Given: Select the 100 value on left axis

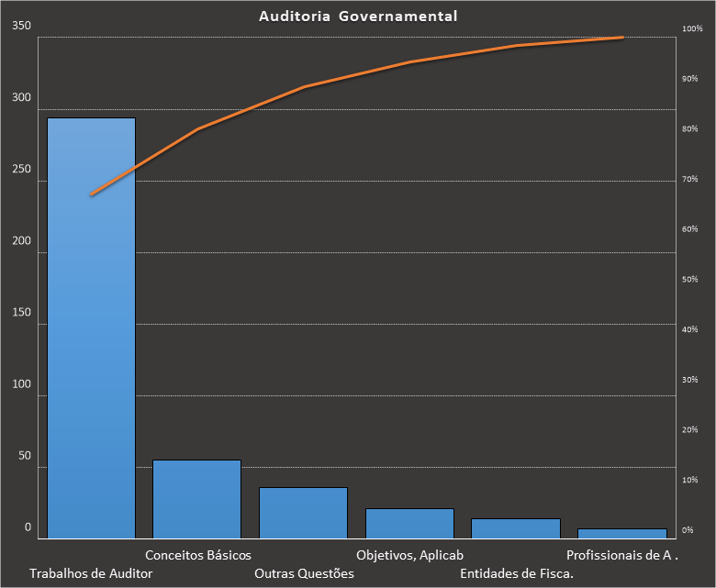Looking at the screenshot, I should 22,384.
